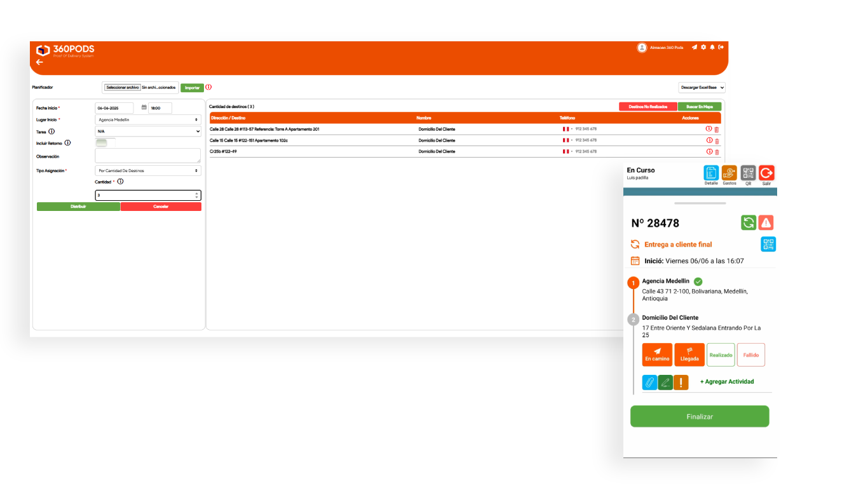The height and width of the screenshot is (488, 868).
Task: Click the Dirección / Destino column header
Action: [x=228, y=118]
